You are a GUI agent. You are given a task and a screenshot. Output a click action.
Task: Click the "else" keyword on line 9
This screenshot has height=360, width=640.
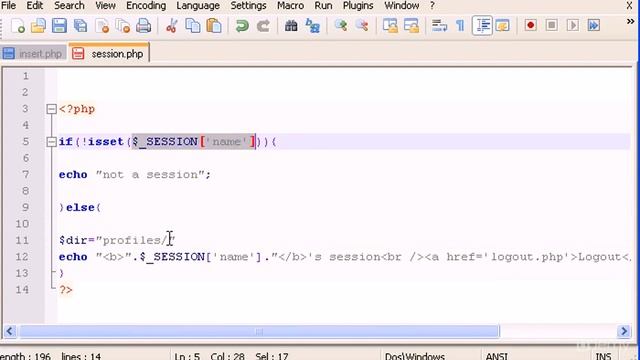(80, 207)
